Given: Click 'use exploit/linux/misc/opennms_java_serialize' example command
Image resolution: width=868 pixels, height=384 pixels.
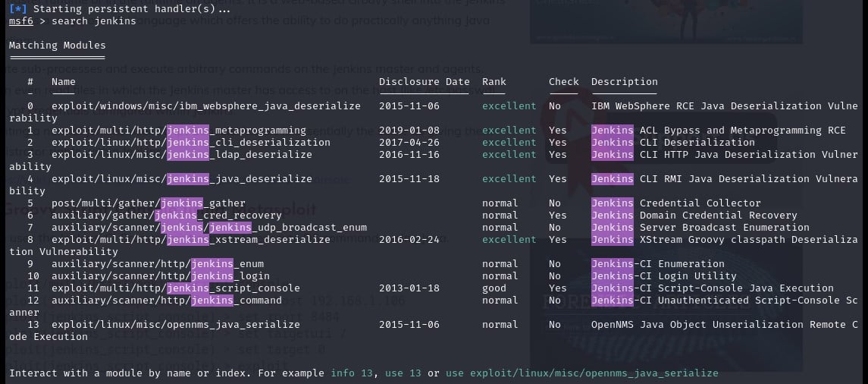Looking at the screenshot, I should point(581,373).
